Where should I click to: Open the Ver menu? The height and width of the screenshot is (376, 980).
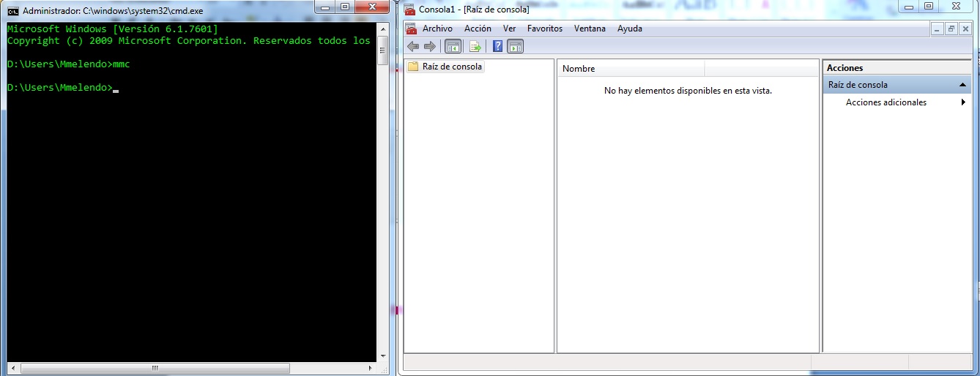tap(509, 29)
